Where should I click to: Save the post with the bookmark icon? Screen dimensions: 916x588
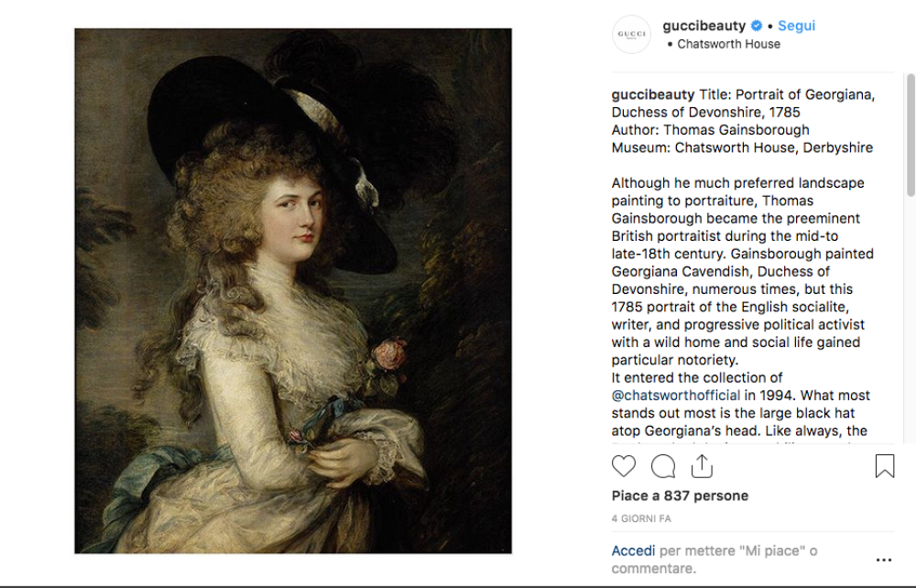coord(884,467)
